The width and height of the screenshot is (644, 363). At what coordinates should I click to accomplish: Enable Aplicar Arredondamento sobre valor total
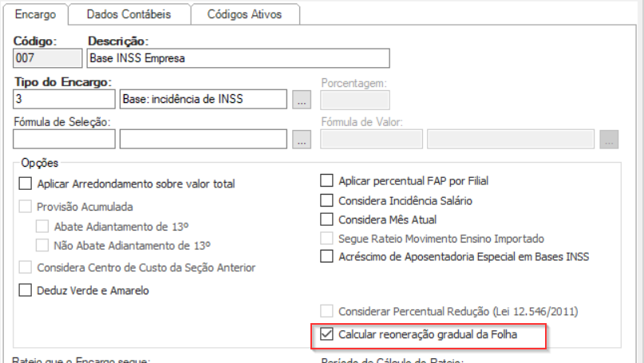(25, 184)
